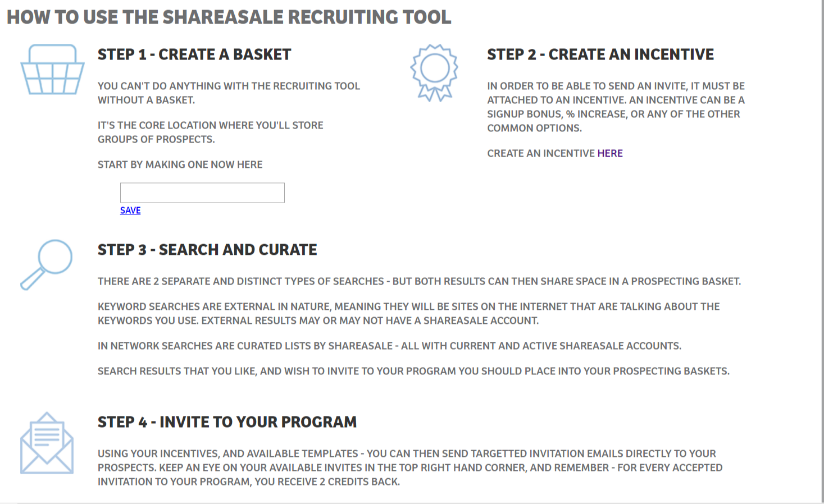Viewport: 824px width, 504px height.
Task: Click the award ribbon incentive icon
Action: tap(434, 72)
